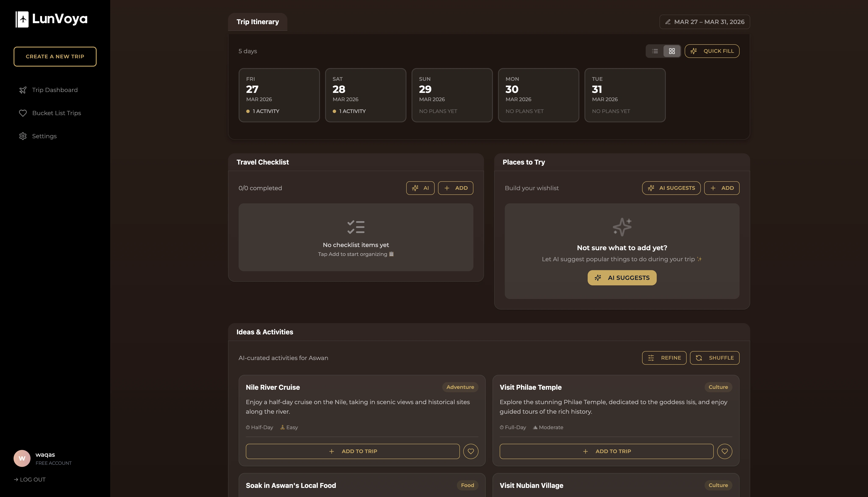Favorite the Nile River Cruise activity

(x=471, y=451)
